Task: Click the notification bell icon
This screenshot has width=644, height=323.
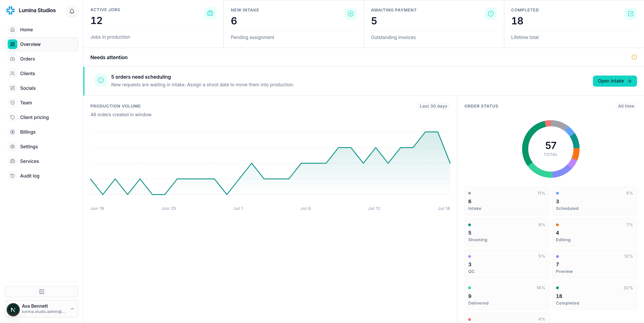Action: [72, 11]
